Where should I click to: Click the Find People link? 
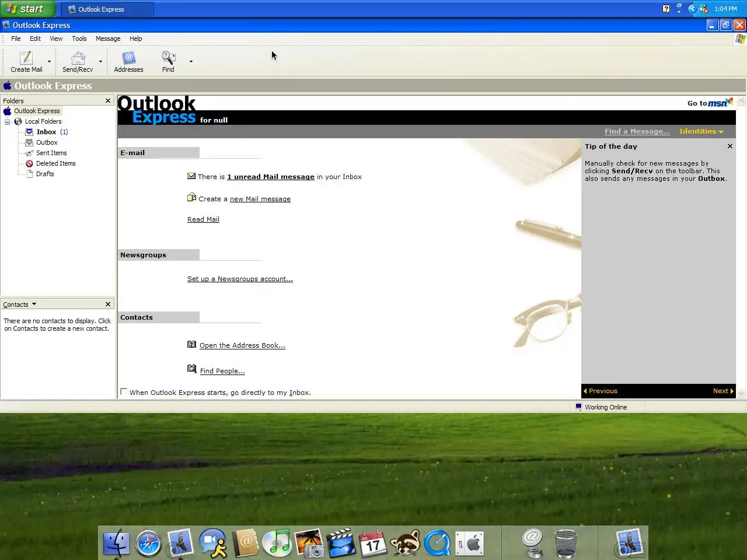222,371
